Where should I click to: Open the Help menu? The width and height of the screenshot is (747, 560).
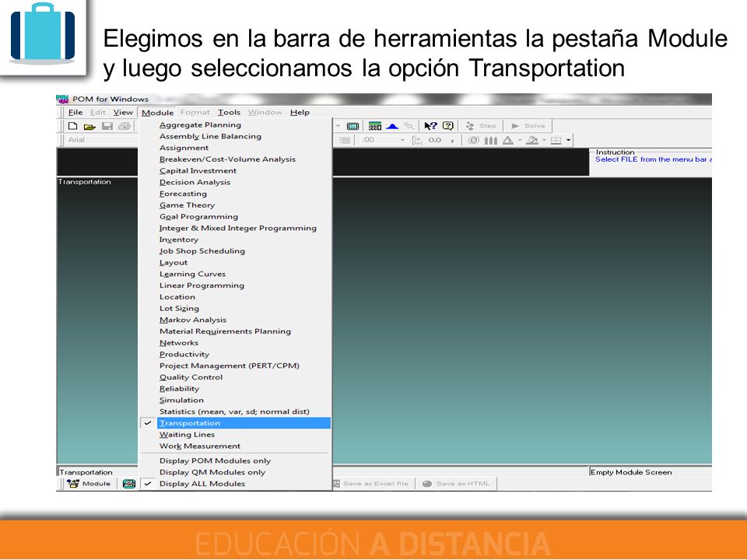click(300, 112)
